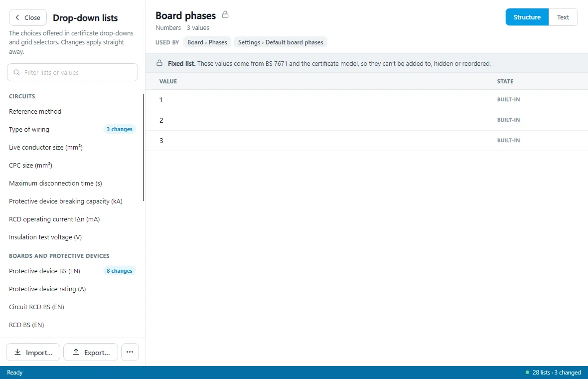Image resolution: width=588 pixels, height=379 pixels.
Task: Click the search magnifier icon in filter box
Action: point(16,72)
